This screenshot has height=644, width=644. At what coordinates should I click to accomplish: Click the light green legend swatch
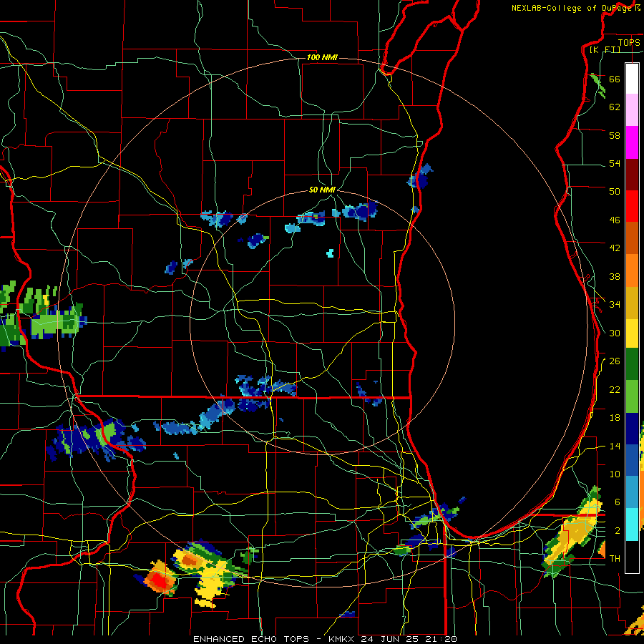(x=632, y=396)
